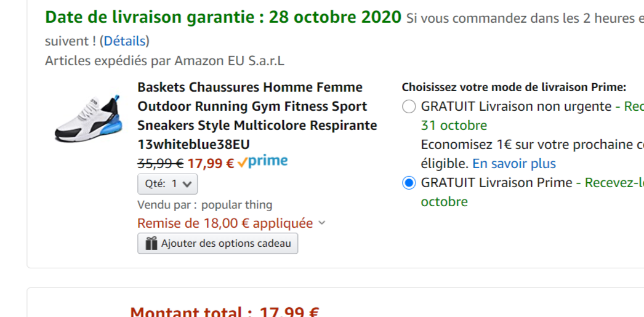Viewport: 644px width, 317px height.
Task: Select GRATUIT Livraison Prime radio button
Action: click(409, 183)
